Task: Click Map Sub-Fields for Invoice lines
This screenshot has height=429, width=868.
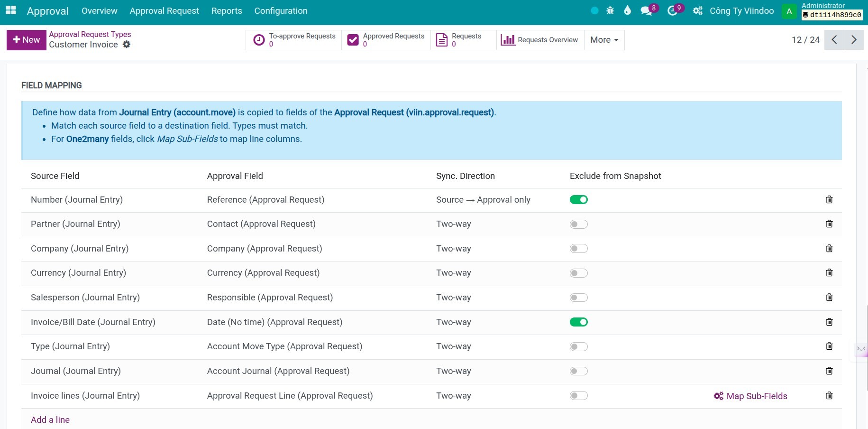Action: tap(750, 396)
